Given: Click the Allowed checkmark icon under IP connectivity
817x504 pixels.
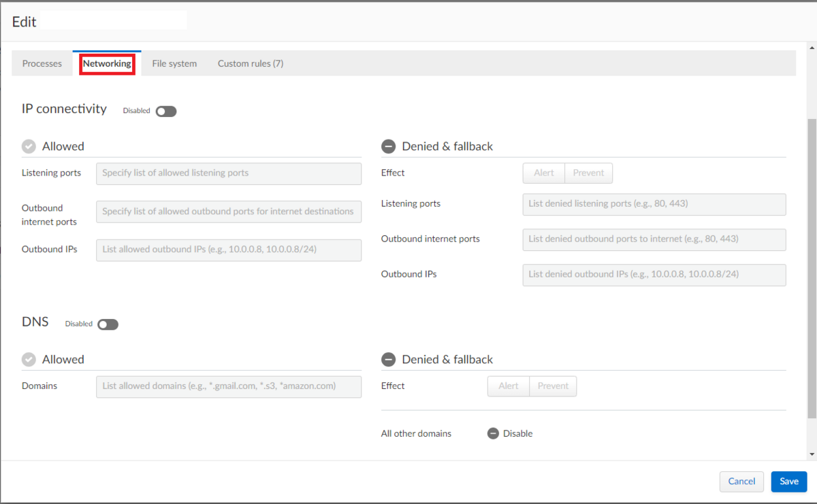Looking at the screenshot, I should [x=29, y=146].
